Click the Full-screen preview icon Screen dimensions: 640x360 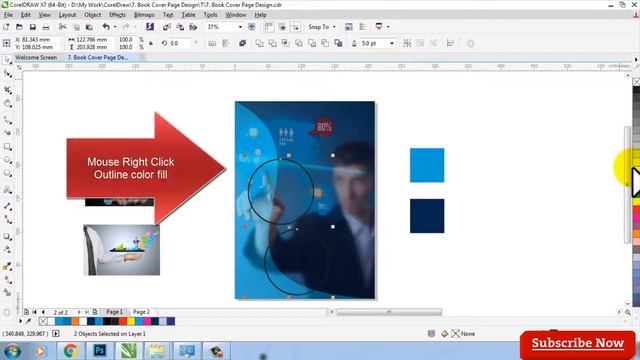pyautogui.click(x=252, y=27)
